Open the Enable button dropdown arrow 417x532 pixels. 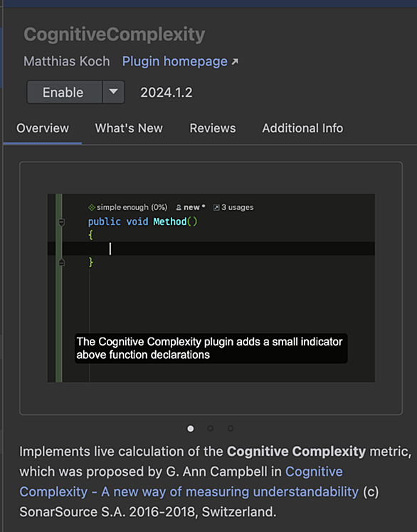114,92
